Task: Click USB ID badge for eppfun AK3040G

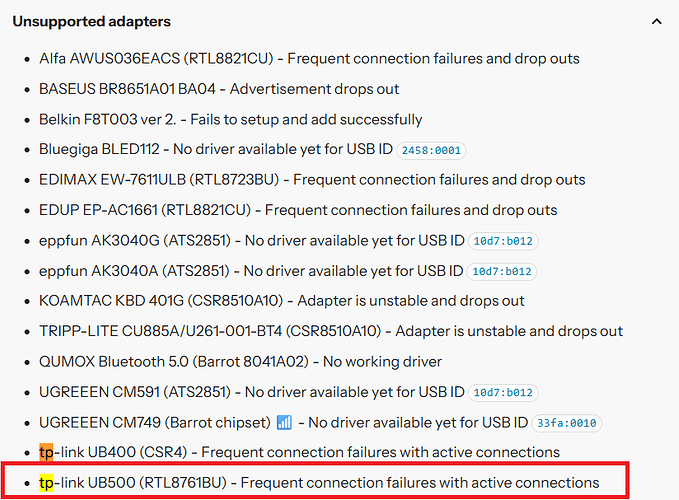Action: pos(503,241)
